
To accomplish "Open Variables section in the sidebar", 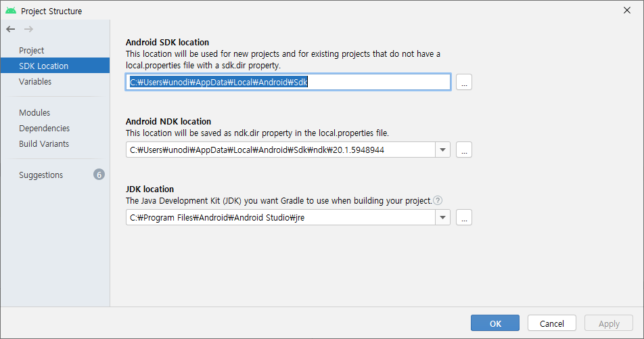I will click(55, 81).
